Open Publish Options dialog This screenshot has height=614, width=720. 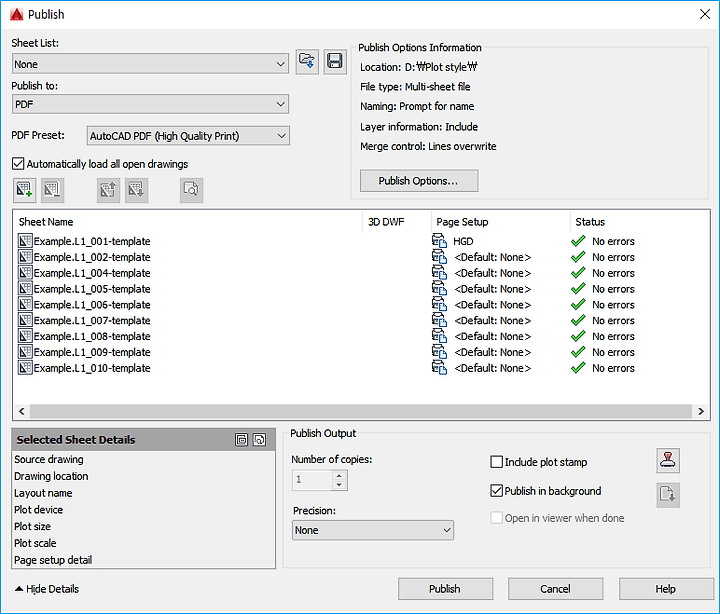pyautogui.click(x=419, y=180)
